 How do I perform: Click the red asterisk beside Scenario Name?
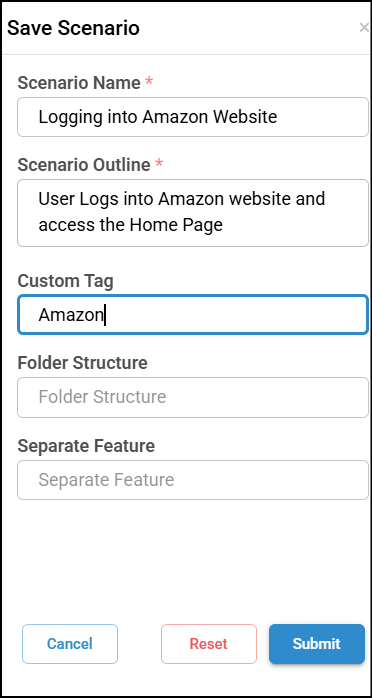pyautogui.click(x=149, y=81)
